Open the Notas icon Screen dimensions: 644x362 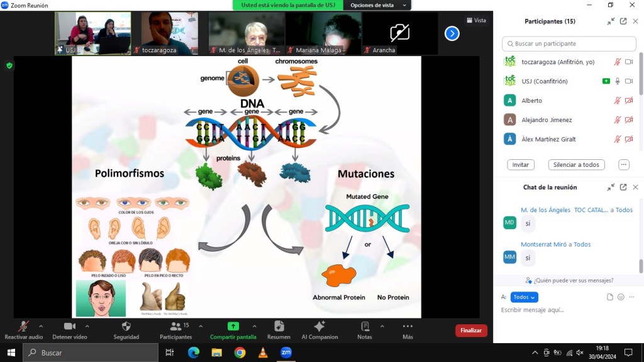[x=365, y=327]
